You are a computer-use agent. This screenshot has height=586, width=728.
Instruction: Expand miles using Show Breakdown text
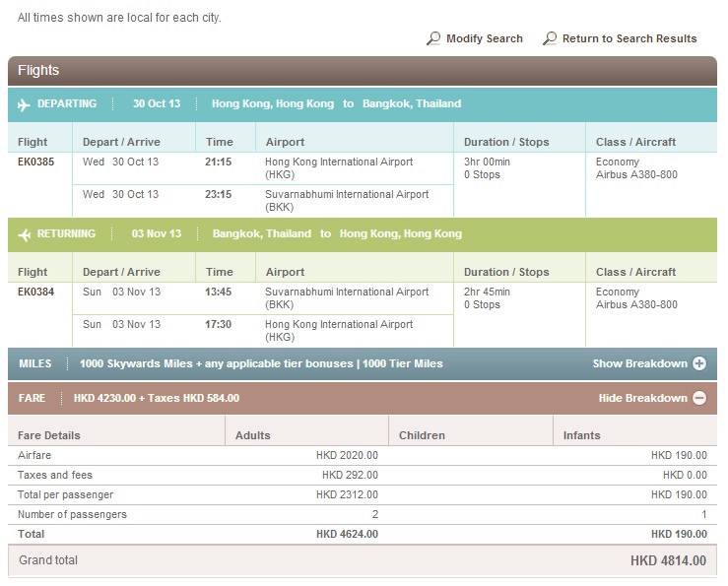[639, 363]
